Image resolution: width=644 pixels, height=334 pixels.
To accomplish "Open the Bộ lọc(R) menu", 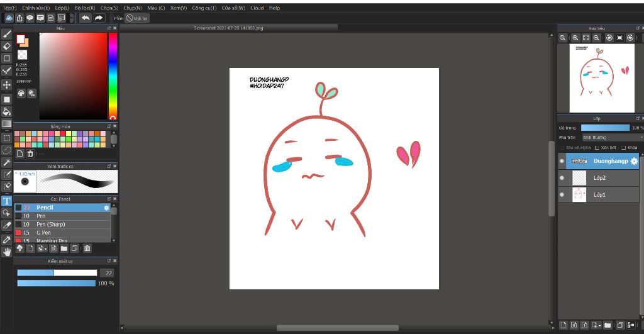I will (x=85, y=8).
